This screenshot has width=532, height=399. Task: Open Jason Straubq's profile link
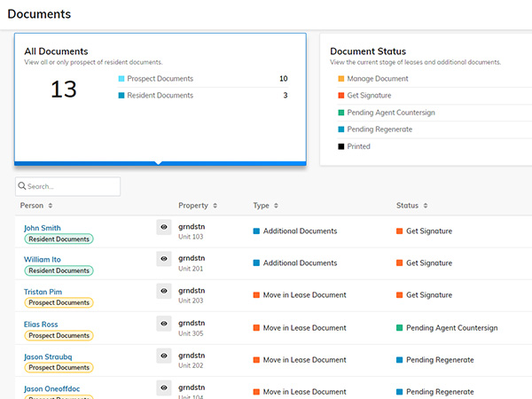pos(48,357)
